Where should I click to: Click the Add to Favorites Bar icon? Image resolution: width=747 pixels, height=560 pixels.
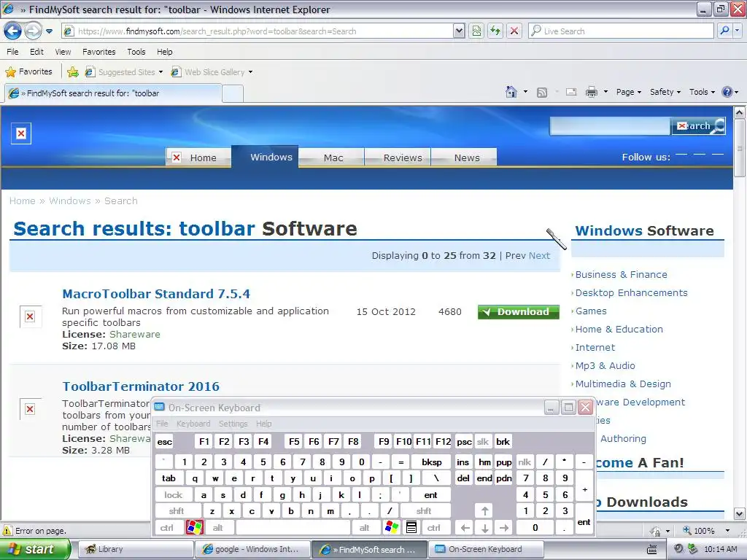click(x=73, y=72)
